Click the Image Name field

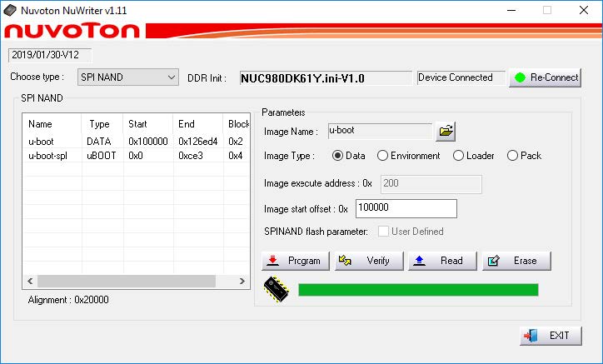(x=380, y=132)
